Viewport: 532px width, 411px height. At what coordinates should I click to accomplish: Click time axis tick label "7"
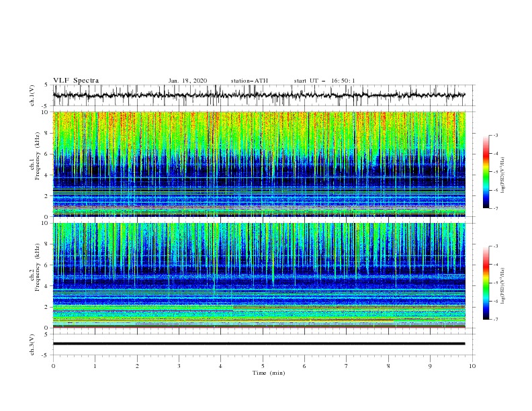tap(347, 366)
